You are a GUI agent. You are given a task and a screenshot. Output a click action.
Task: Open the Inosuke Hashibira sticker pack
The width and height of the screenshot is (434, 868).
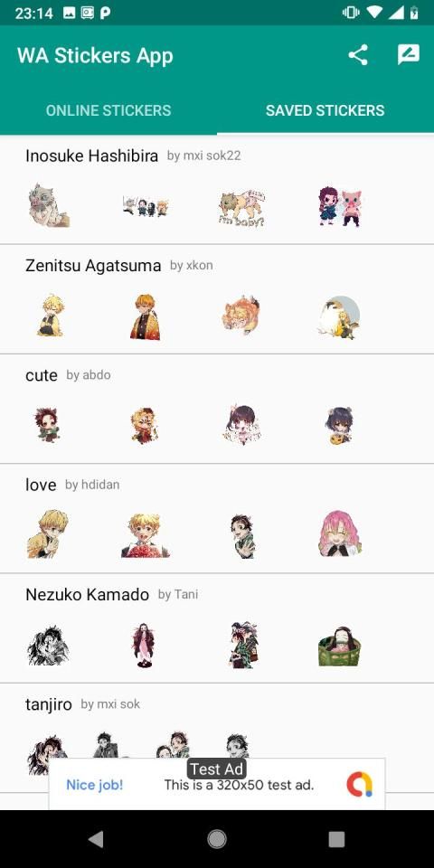(217, 189)
